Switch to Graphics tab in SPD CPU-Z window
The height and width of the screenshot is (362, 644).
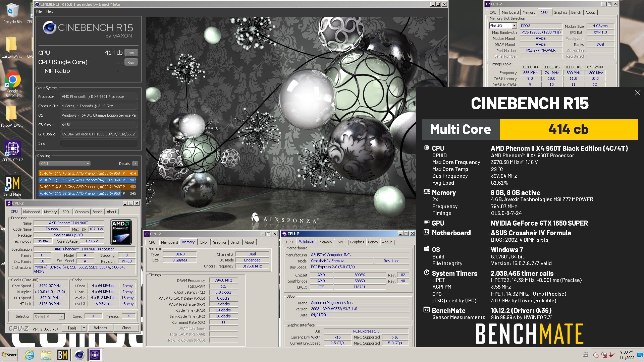[x=560, y=12]
